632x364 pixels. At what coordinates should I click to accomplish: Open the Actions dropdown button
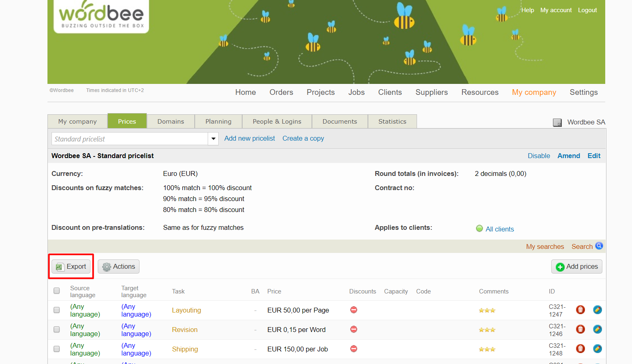click(119, 267)
